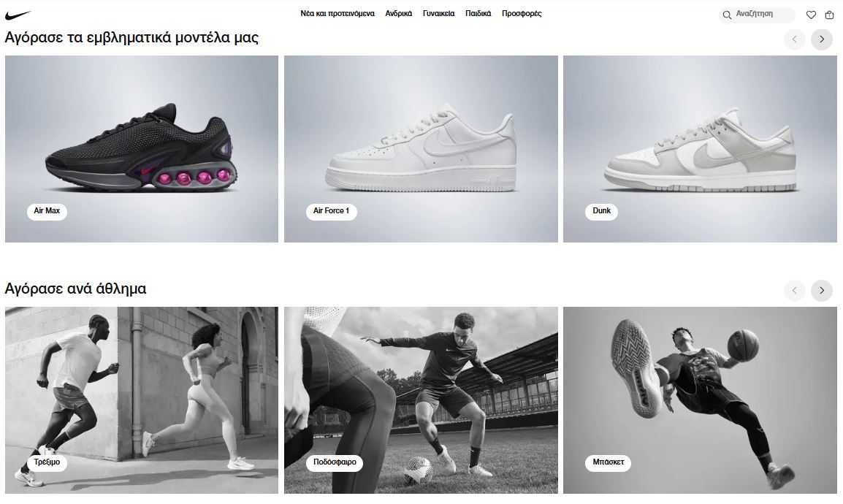Click the search magnifier icon

pyautogui.click(x=727, y=15)
